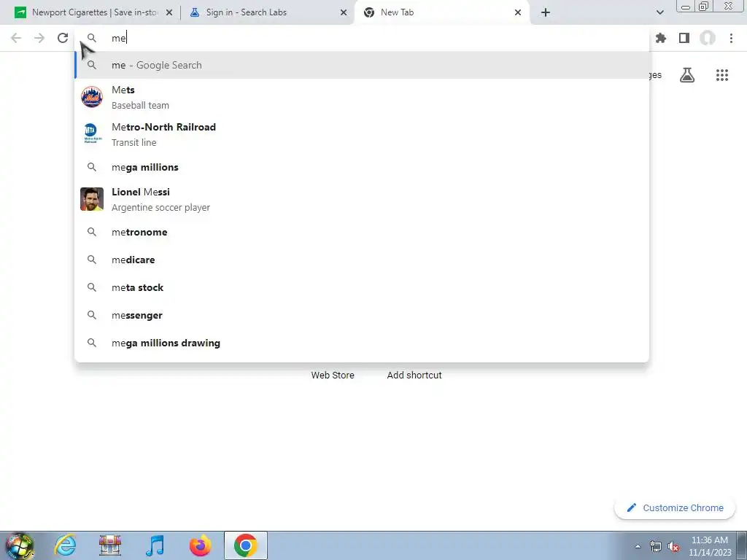Click the magnifier icon beside 'metronome'
The width and height of the screenshot is (747, 560).
coord(91,232)
